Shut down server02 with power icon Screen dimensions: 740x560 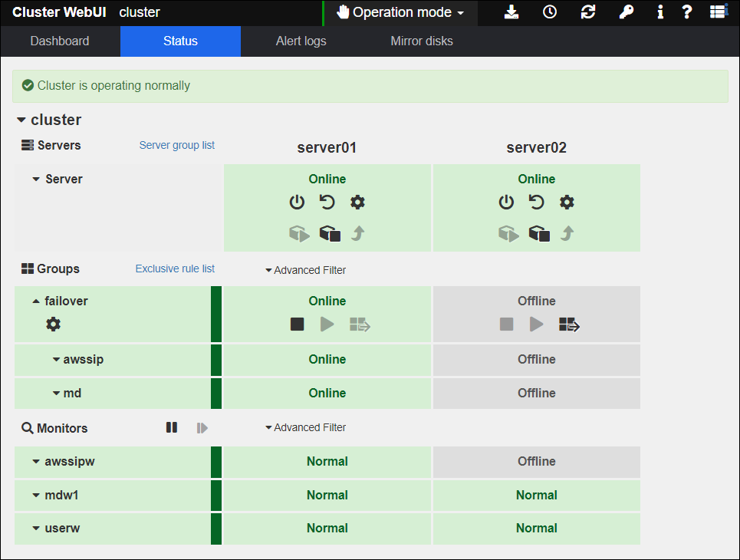506,202
